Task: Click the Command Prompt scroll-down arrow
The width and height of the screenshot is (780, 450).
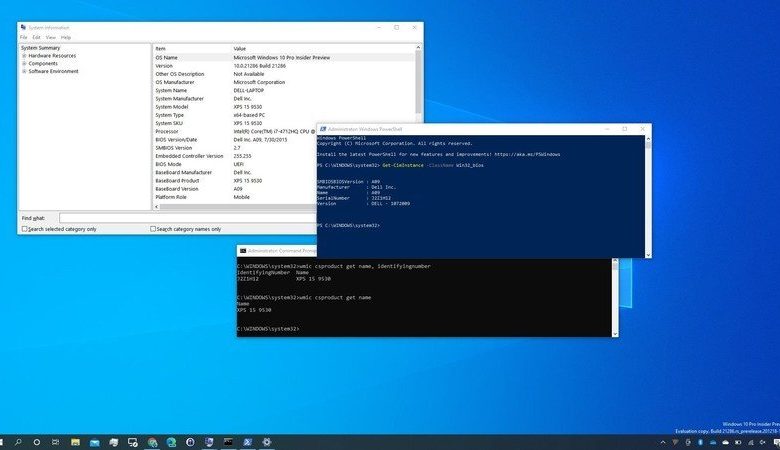Action: (615, 333)
